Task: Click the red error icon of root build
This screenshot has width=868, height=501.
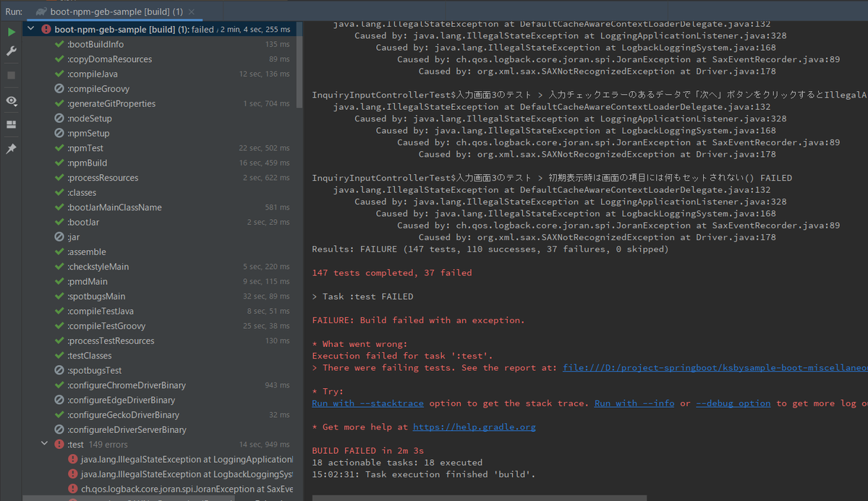Action: pyautogui.click(x=46, y=30)
